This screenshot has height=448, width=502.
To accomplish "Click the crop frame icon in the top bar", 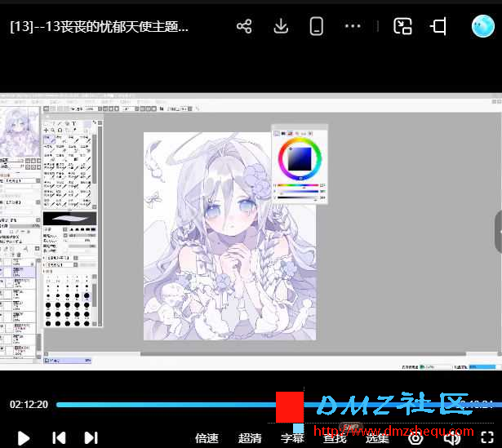I will tap(438, 26).
